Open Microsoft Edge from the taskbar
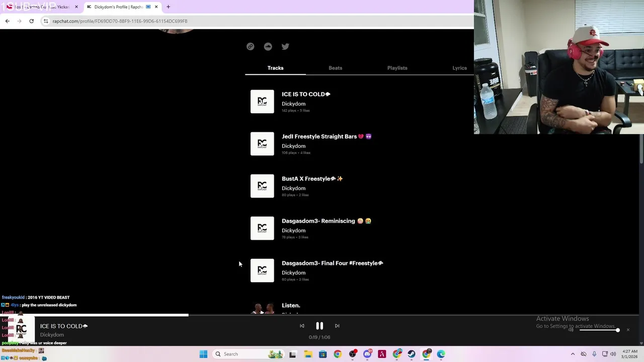The width and height of the screenshot is (644, 362). (x=441, y=354)
